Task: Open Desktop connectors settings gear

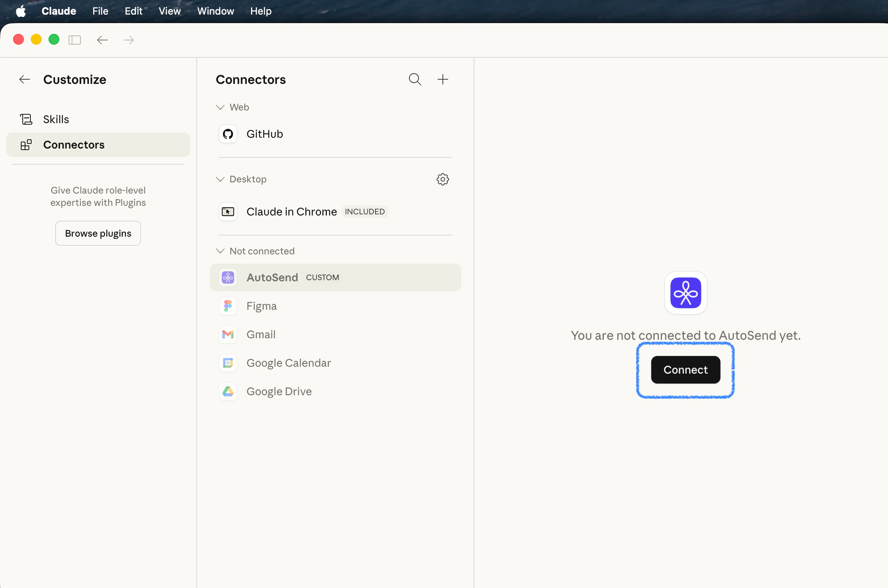Action: tap(442, 179)
